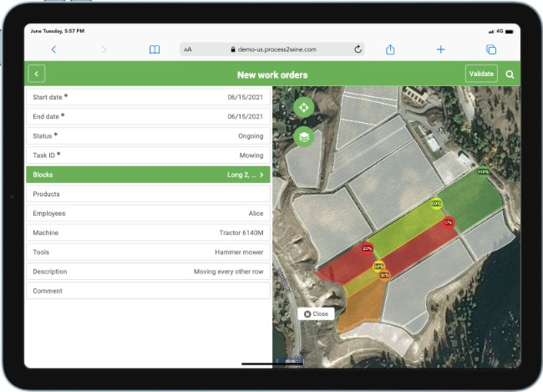The width and height of the screenshot is (543, 392).
Task: Show Safari tabs overview icon
Action: click(491, 49)
